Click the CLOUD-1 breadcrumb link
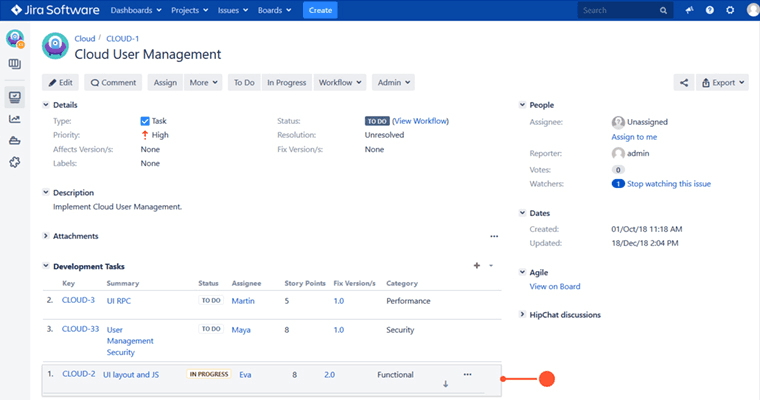760x400 pixels. pos(123,38)
